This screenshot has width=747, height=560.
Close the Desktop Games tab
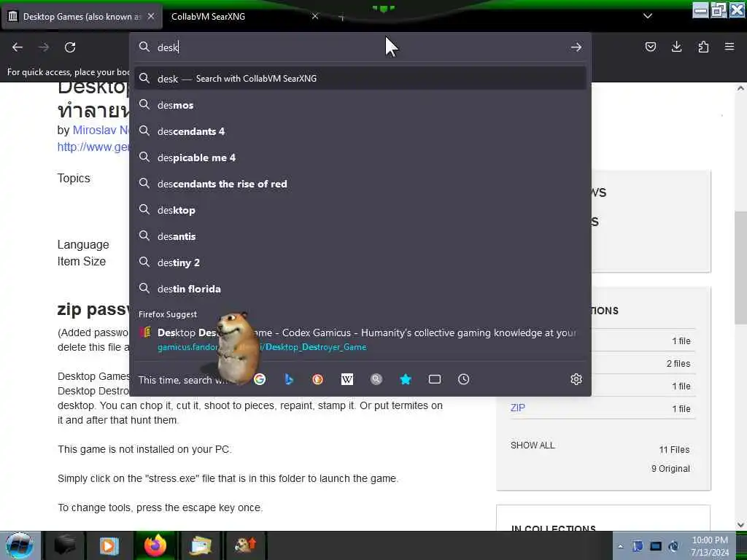pos(151,16)
